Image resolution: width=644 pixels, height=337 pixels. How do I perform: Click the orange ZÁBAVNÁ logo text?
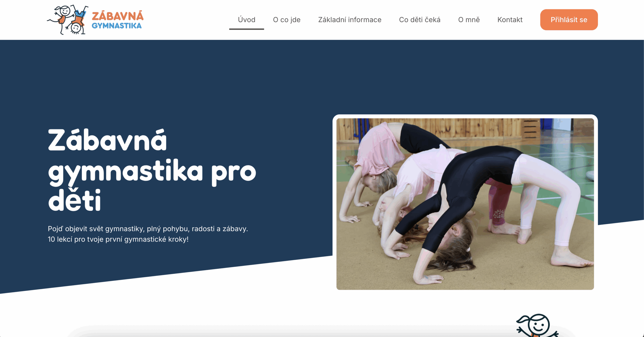(117, 16)
